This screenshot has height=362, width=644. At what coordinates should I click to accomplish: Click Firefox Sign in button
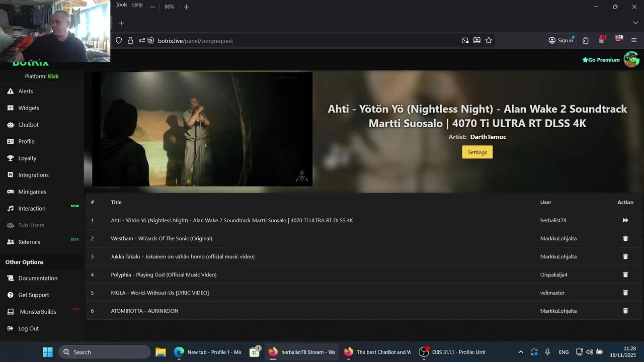click(x=561, y=41)
